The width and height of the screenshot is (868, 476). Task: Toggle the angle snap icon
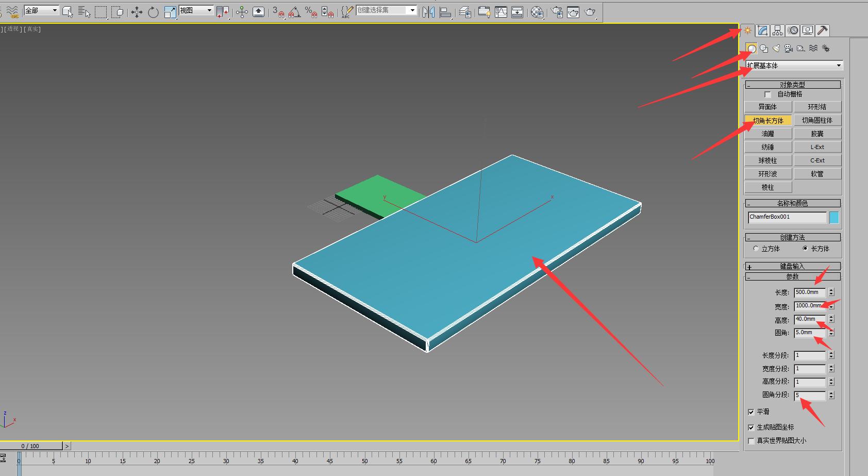294,12
